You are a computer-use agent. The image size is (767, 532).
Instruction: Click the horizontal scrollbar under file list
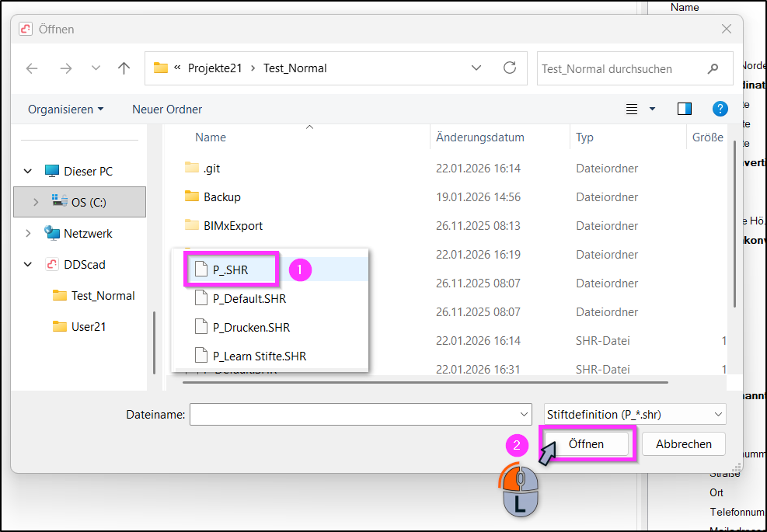tap(425, 382)
